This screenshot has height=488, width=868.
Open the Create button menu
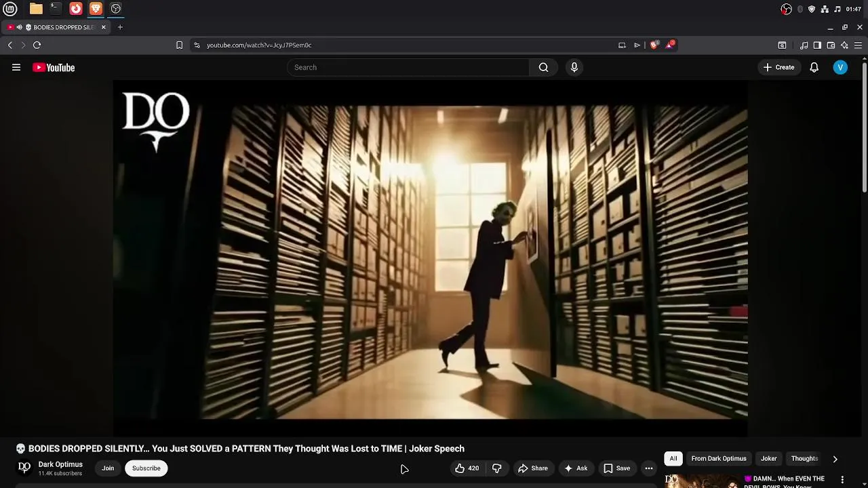coord(778,67)
